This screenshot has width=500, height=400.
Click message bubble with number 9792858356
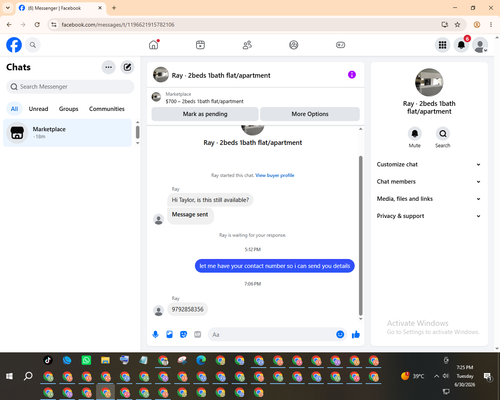click(x=187, y=309)
